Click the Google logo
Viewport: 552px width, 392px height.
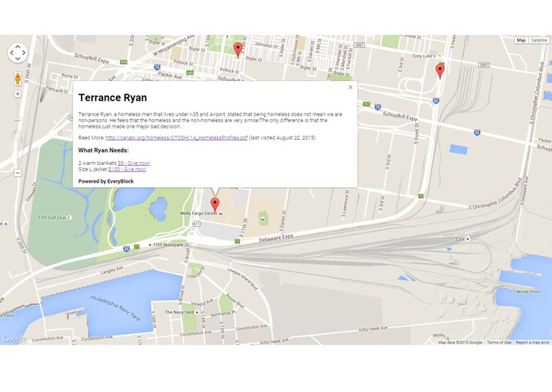point(14,339)
